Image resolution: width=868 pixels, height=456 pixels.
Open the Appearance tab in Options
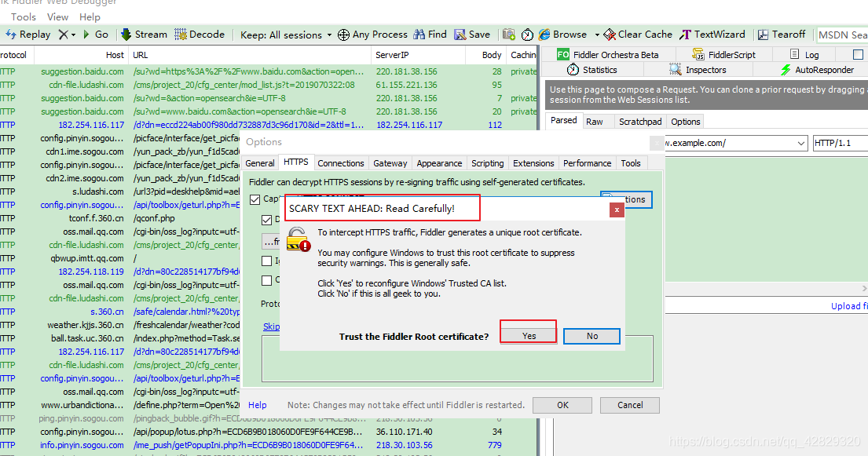(439, 163)
